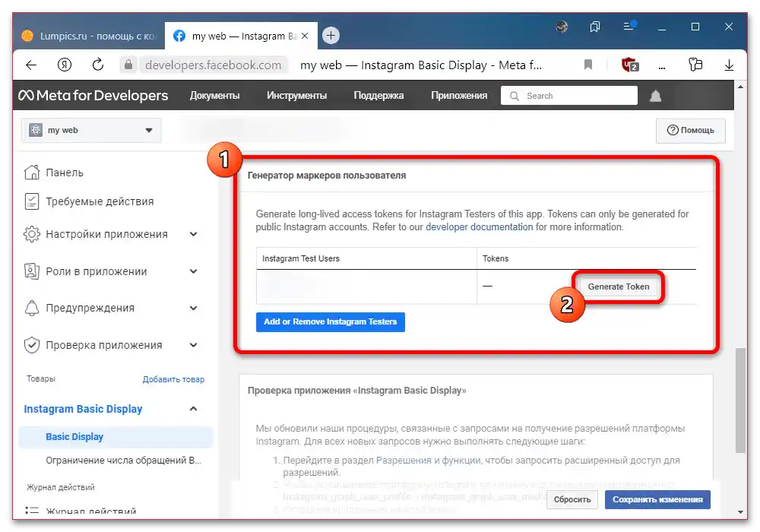This screenshot has height=532, width=760.
Task: Go back using the browser back arrow
Action: point(30,65)
